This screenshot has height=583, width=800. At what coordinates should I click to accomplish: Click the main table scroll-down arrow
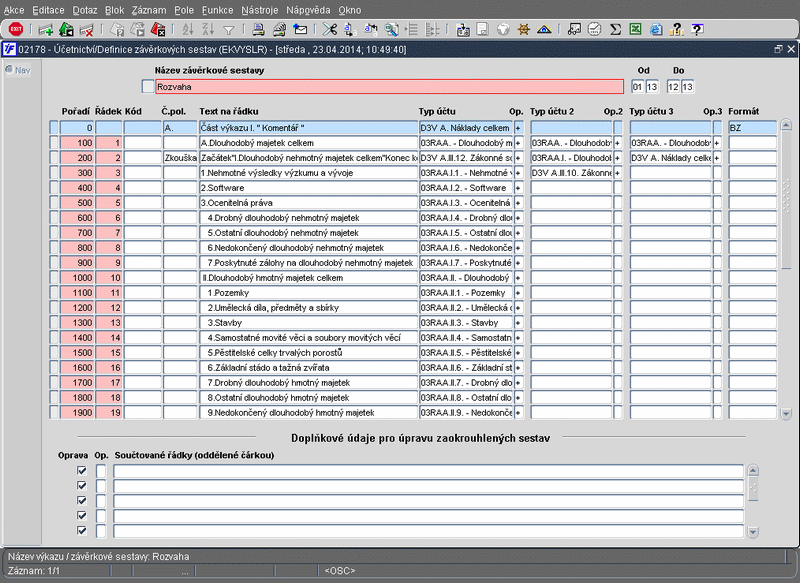(786, 414)
